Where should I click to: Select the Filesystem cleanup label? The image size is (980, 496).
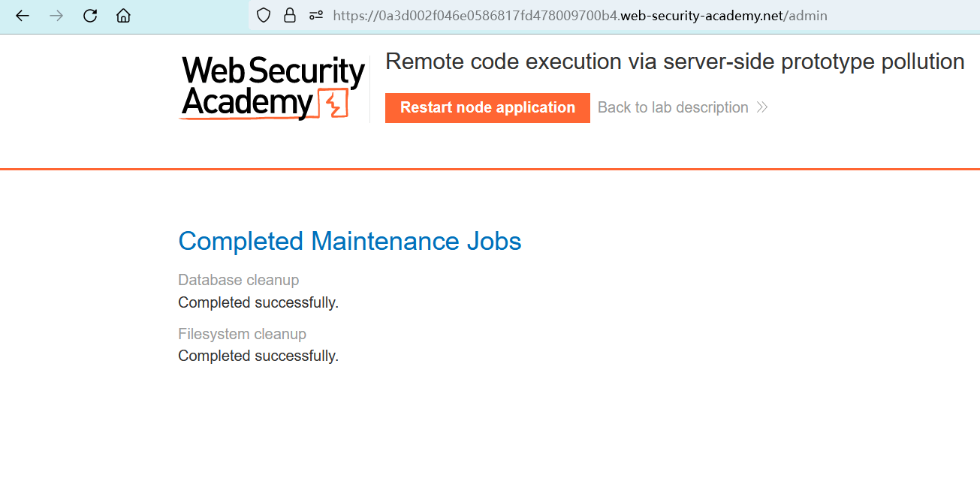tap(242, 334)
